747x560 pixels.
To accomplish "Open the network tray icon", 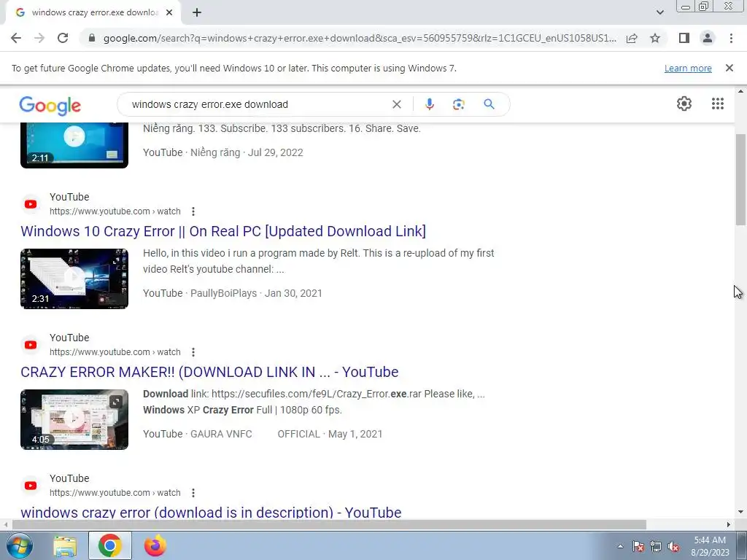I will pos(656,547).
